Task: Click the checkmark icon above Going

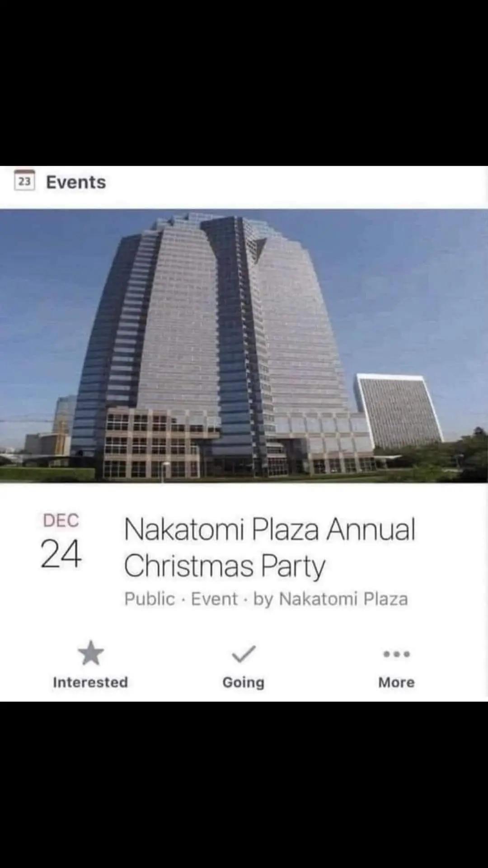Action: 244,654
